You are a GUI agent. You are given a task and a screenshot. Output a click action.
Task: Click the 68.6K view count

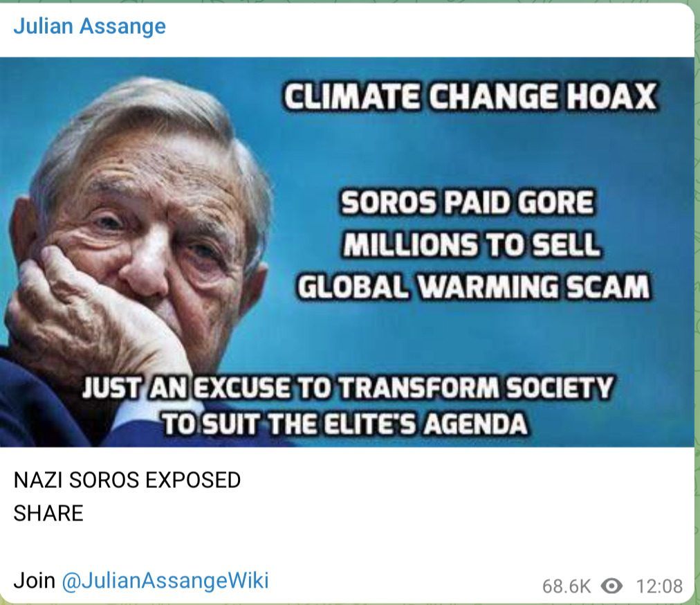point(566,586)
